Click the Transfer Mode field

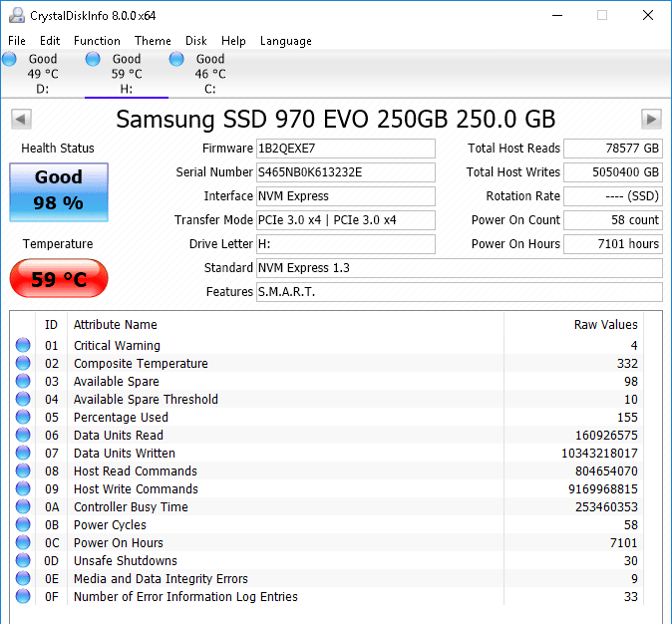pyautogui.click(x=345, y=220)
